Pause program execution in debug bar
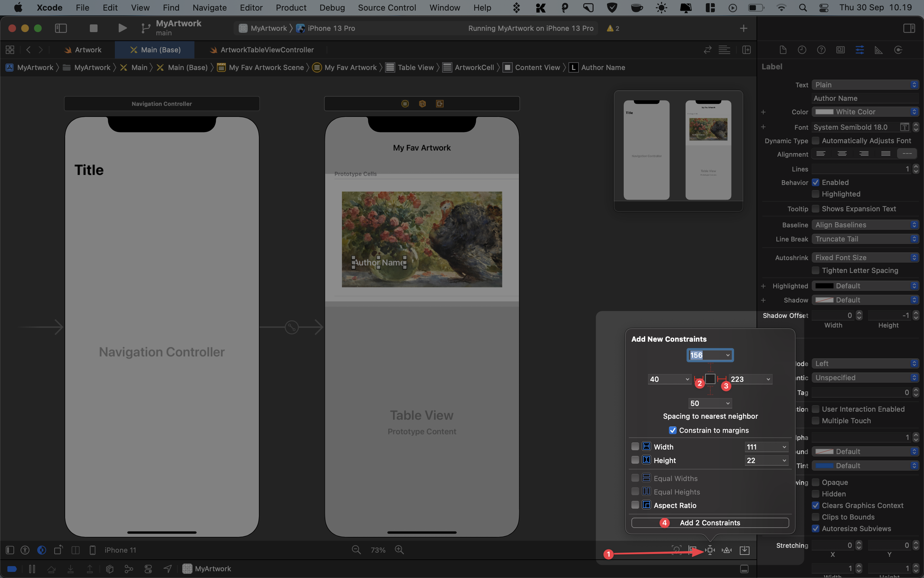 pos(32,569)
